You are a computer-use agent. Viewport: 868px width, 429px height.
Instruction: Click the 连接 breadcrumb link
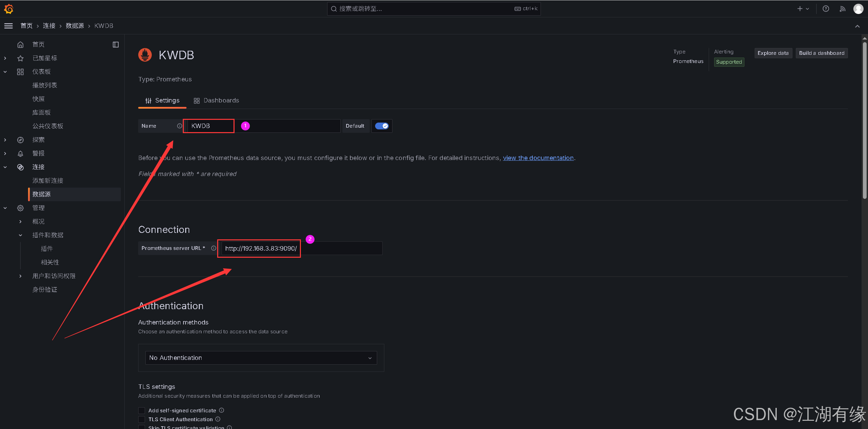coord(49,26)
